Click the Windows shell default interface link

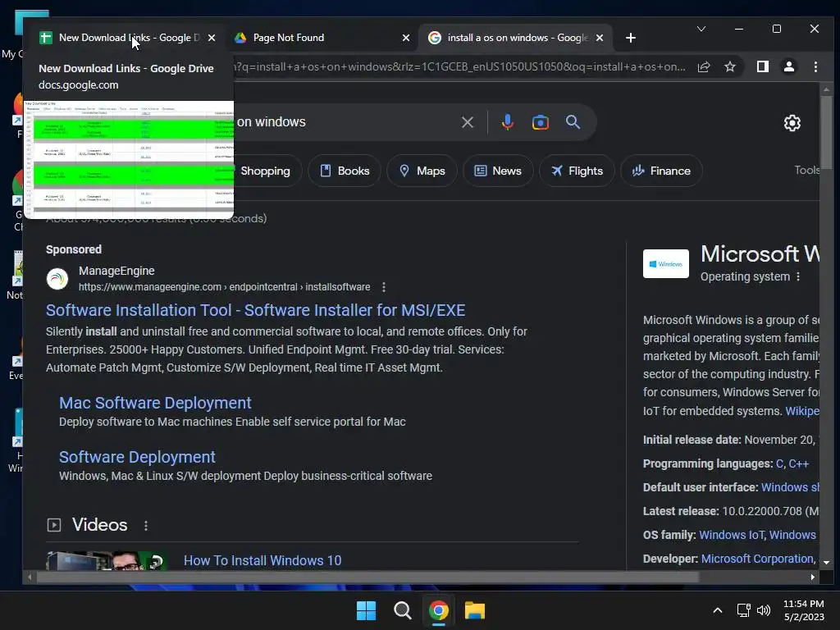[x=790, y=487]
